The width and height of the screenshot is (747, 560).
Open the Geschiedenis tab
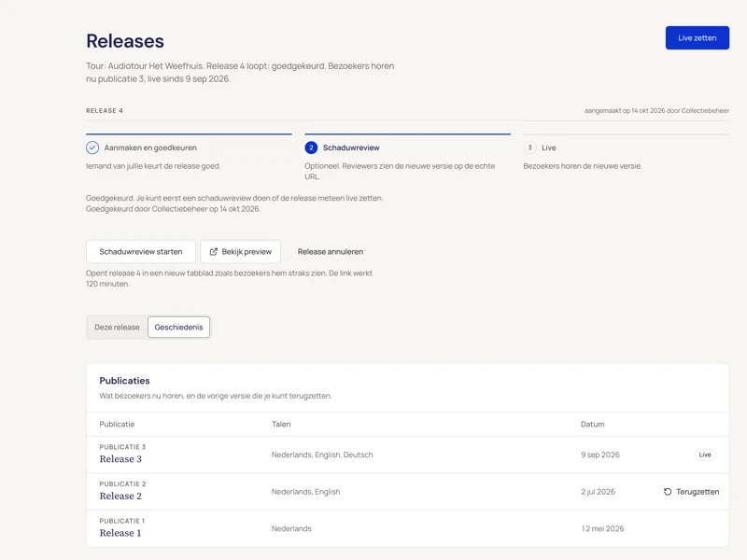[x=178, y=328]
